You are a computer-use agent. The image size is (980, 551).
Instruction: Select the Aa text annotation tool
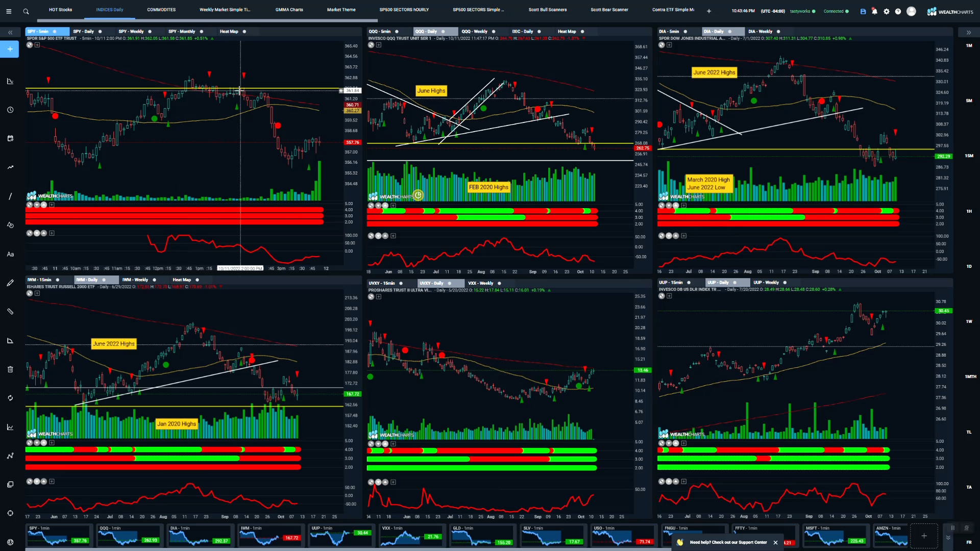(10, 254)
